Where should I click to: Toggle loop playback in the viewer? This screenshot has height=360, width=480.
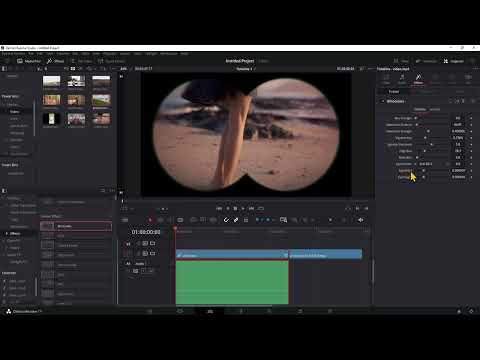click(261, 208)
